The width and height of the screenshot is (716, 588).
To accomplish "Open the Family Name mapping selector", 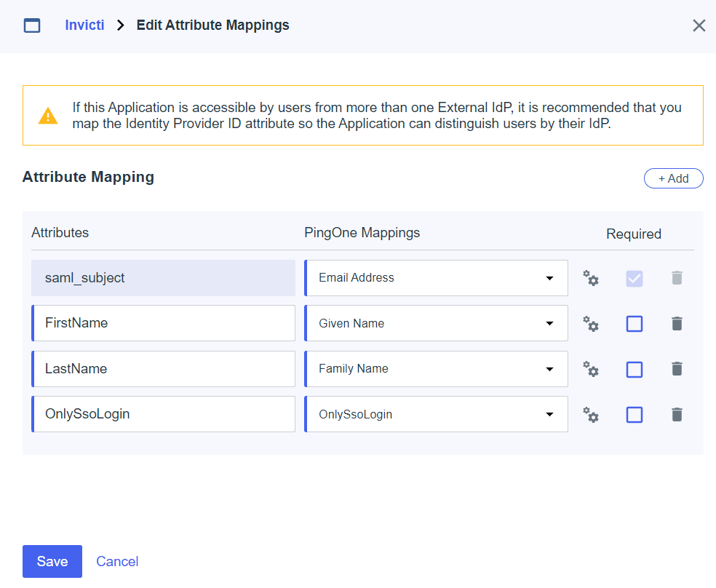I will tap(550, 368).
